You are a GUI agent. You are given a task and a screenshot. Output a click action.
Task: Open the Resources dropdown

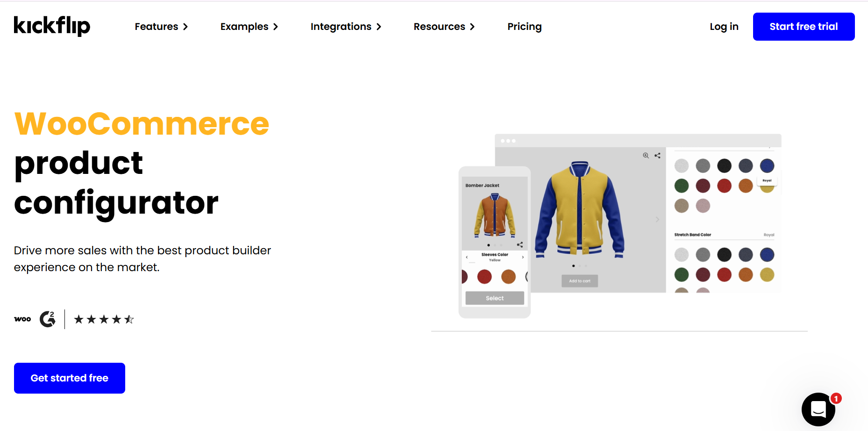click(x=444, y=27)
